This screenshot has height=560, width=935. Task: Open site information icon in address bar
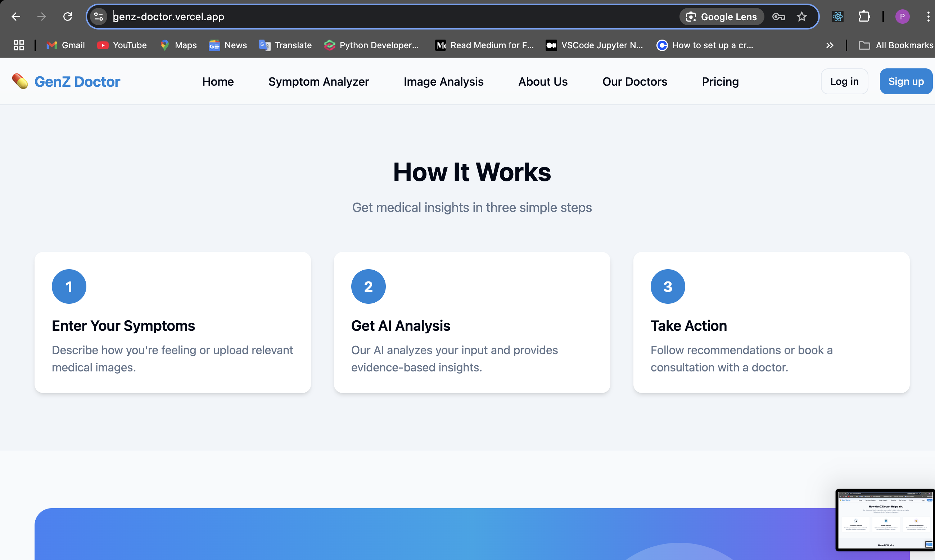(99, 17)
